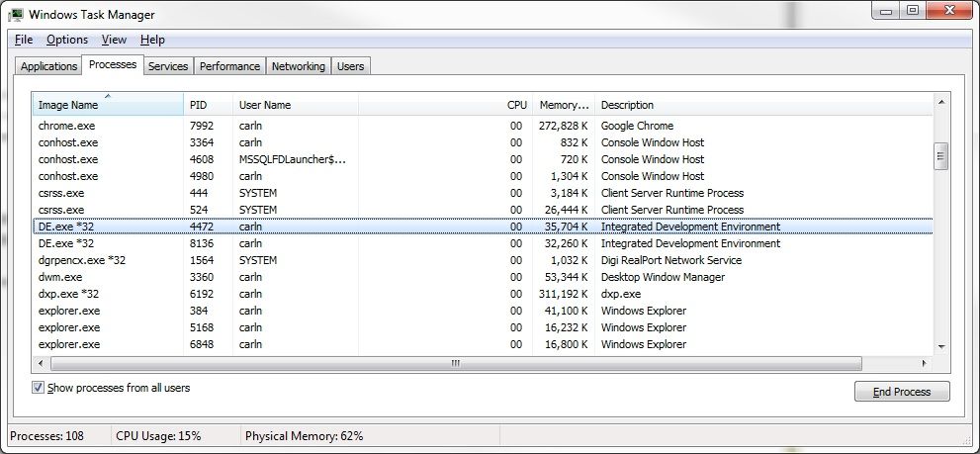Switch to the Services tab

(x=168, y=66)
